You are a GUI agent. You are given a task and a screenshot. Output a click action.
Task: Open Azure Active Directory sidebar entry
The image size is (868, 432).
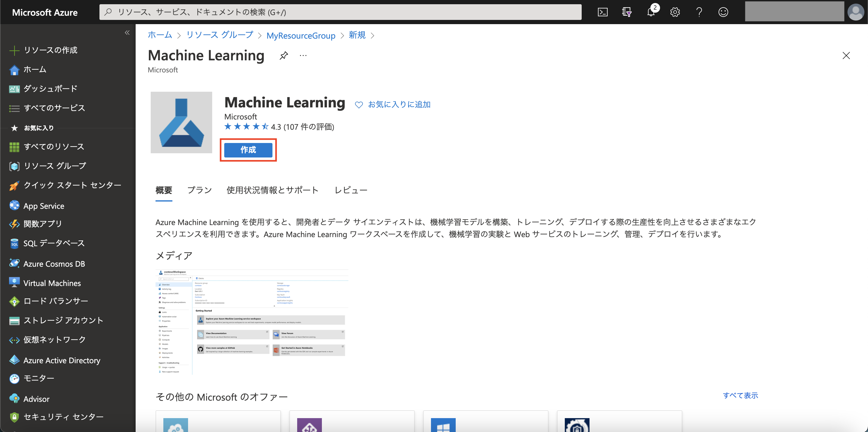(62, 360)
